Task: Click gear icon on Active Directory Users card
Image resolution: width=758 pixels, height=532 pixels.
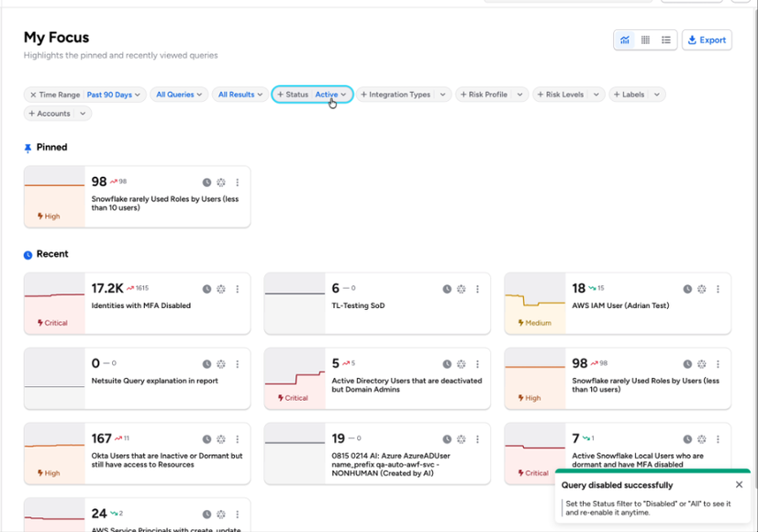Action: (x=462, y=364)
